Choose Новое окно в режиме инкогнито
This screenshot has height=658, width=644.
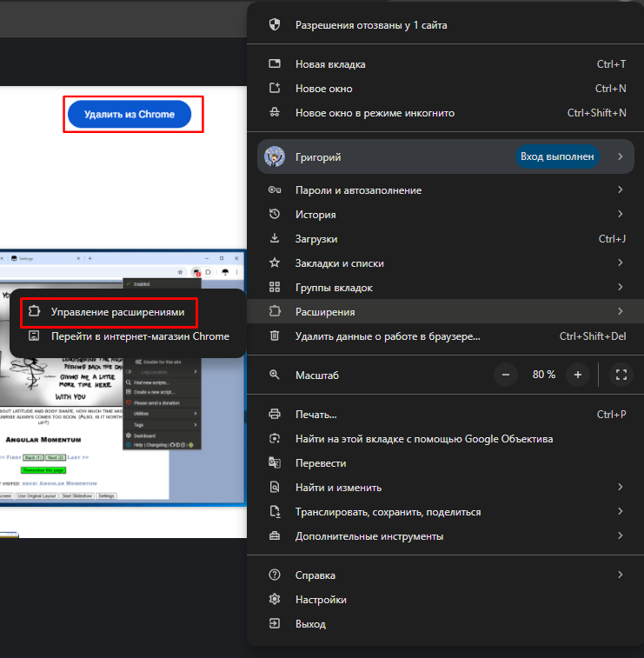446,113
